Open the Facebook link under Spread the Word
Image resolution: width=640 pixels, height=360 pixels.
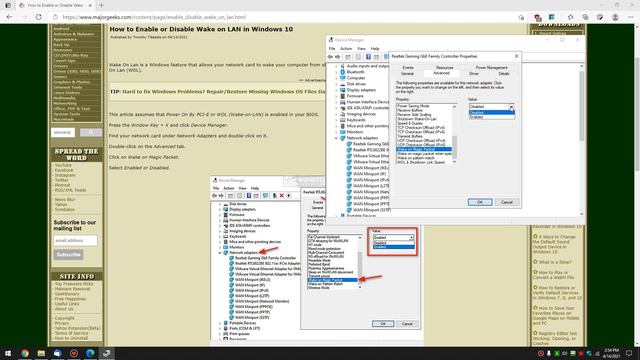64,170
